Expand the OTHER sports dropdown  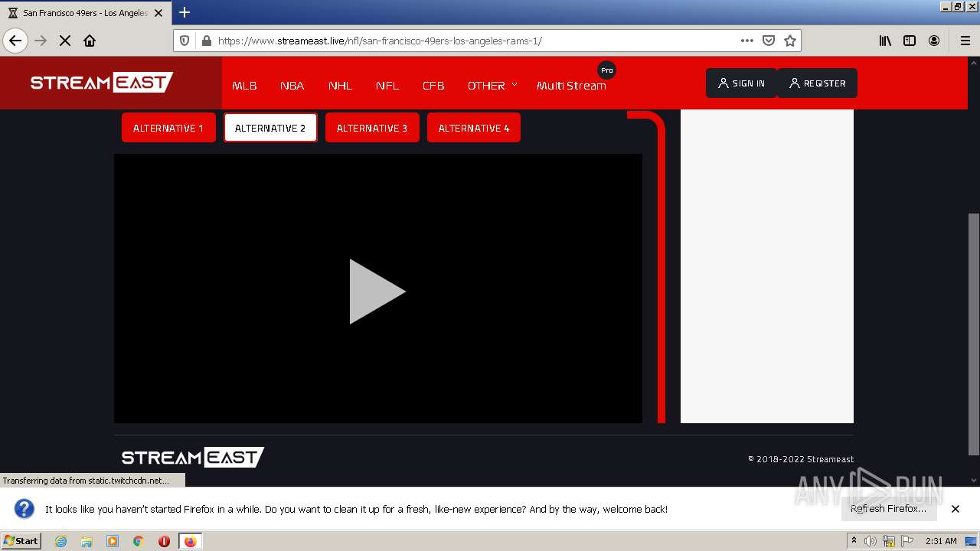[x=492, y=85]
